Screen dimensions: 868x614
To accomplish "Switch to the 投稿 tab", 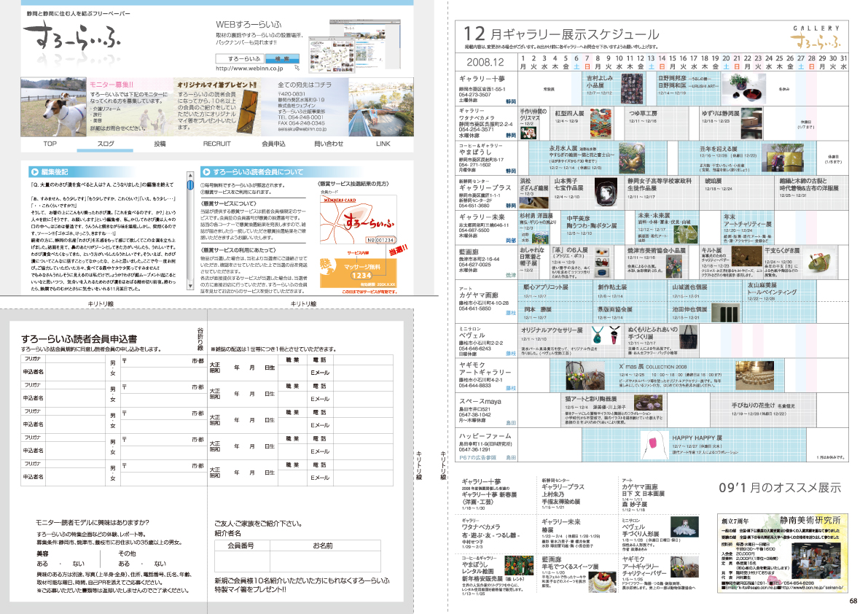I will [x=160, y=144].
